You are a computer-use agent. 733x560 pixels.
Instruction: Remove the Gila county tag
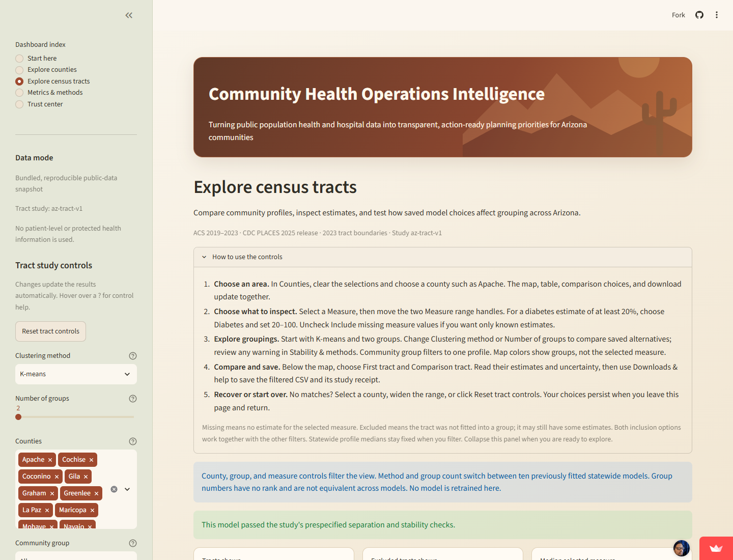pos(86,477)
